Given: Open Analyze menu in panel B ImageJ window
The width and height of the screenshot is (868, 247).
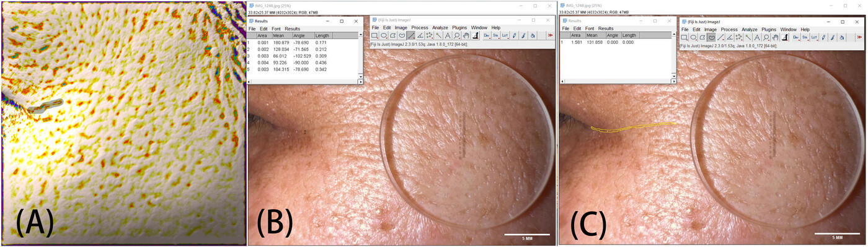Looking at the screenshot, I should coord(440,28).
